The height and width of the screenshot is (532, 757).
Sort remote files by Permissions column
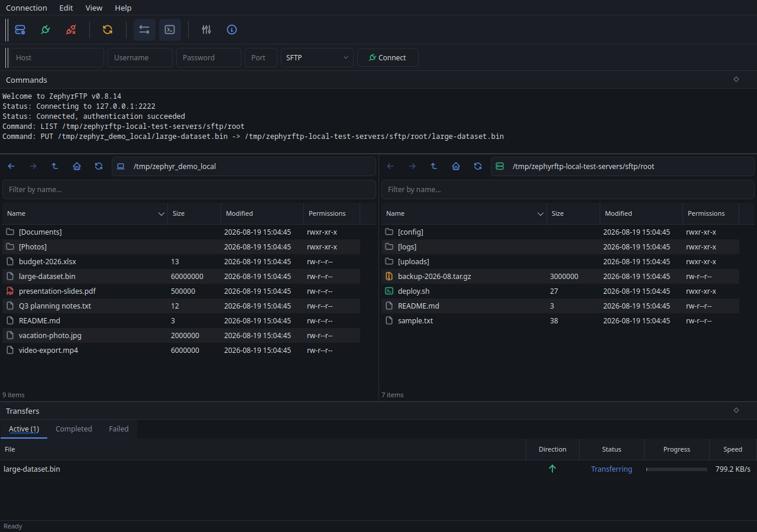click(710, 213)
